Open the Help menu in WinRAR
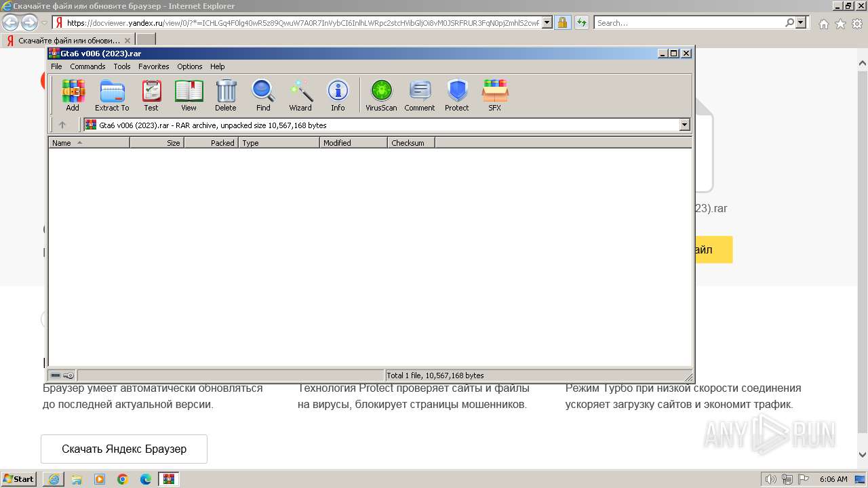The image size is (868, 488). click(x=217, y=66)
